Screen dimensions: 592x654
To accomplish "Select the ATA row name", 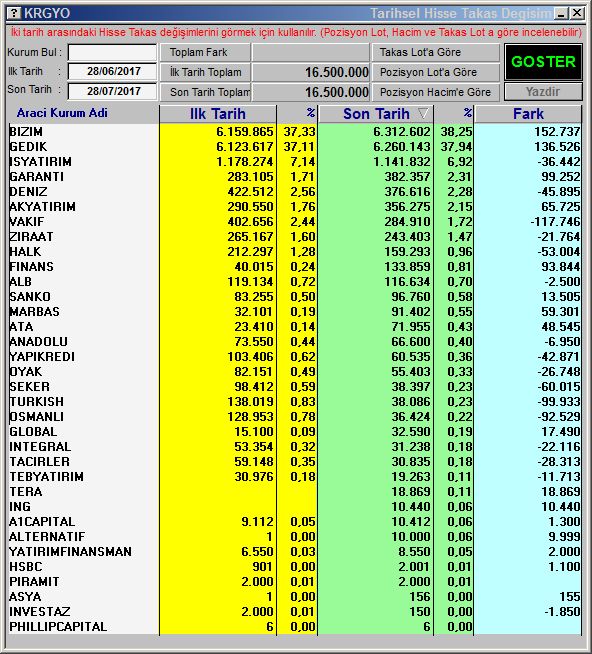I will point(21,327).
